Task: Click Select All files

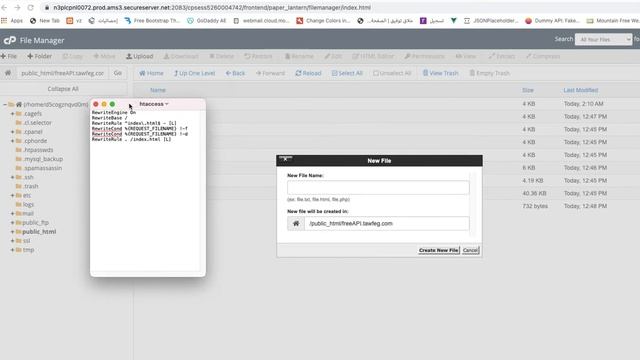Action: click(x=347, y=73)
